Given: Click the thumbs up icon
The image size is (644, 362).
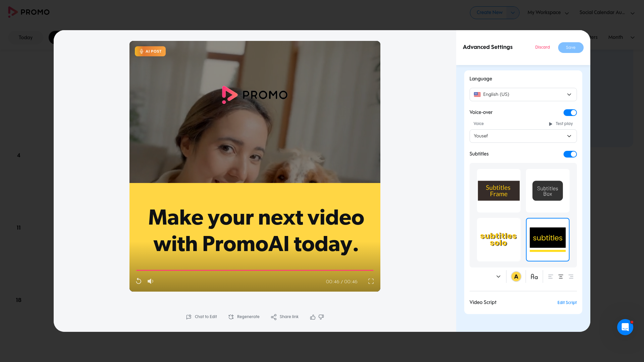Looking at the screenshot, I should 313,317.
